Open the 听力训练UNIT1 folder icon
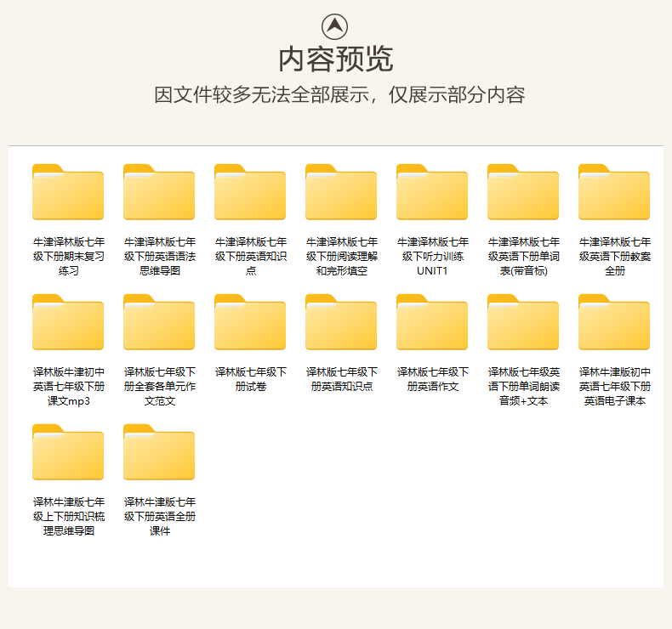 [432, 192]
